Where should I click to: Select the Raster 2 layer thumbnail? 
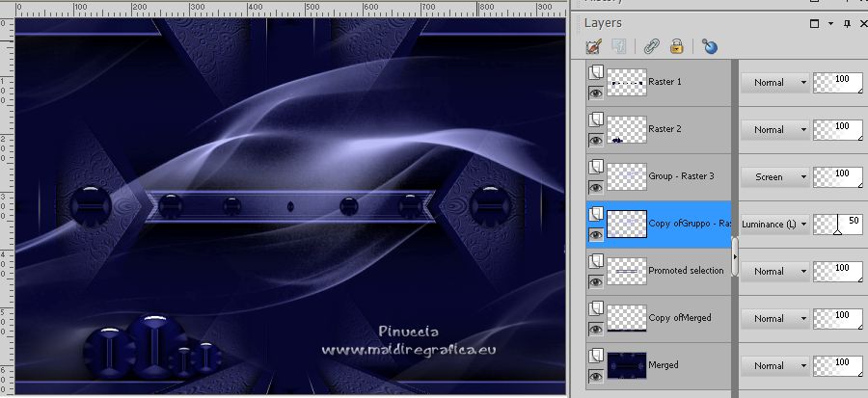point(627,129)
